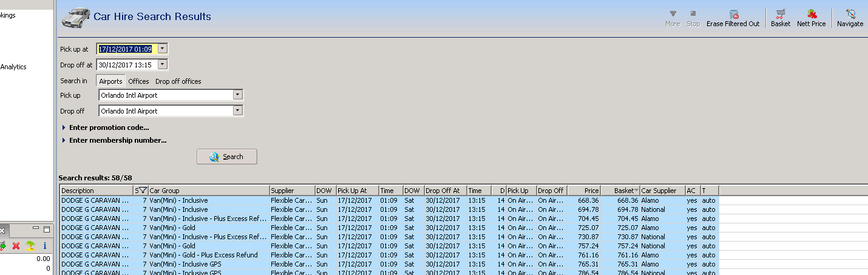
Task: Click the greyed More toolbar button
Action: pyautogui.click(x=673, y=18)
